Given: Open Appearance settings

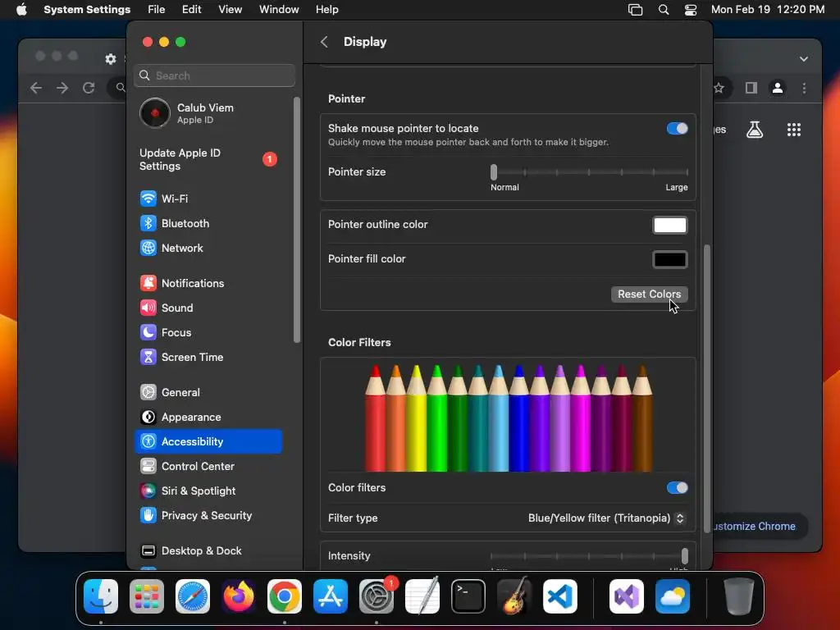Looking at the screenshot, I should tap(208, 418).
